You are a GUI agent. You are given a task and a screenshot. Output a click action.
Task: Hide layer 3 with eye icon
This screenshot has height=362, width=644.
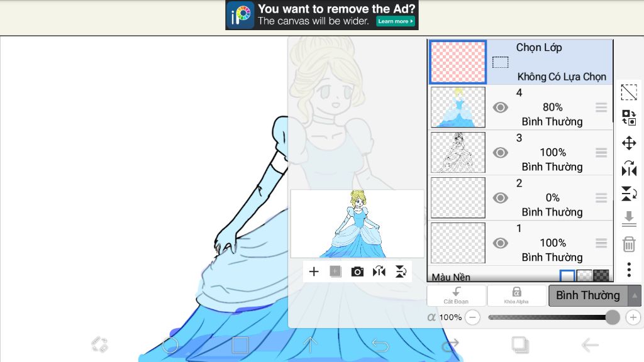500,153
